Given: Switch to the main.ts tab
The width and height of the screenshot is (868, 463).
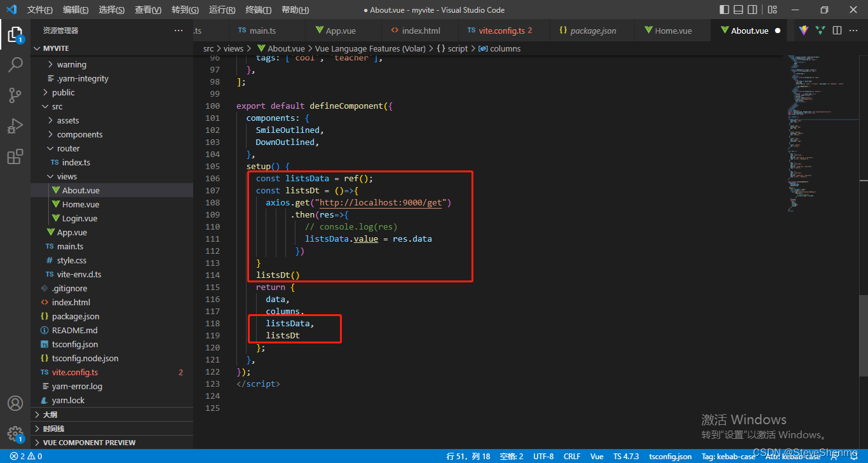Looking at the screenshot, I should [x=267, y=31].
